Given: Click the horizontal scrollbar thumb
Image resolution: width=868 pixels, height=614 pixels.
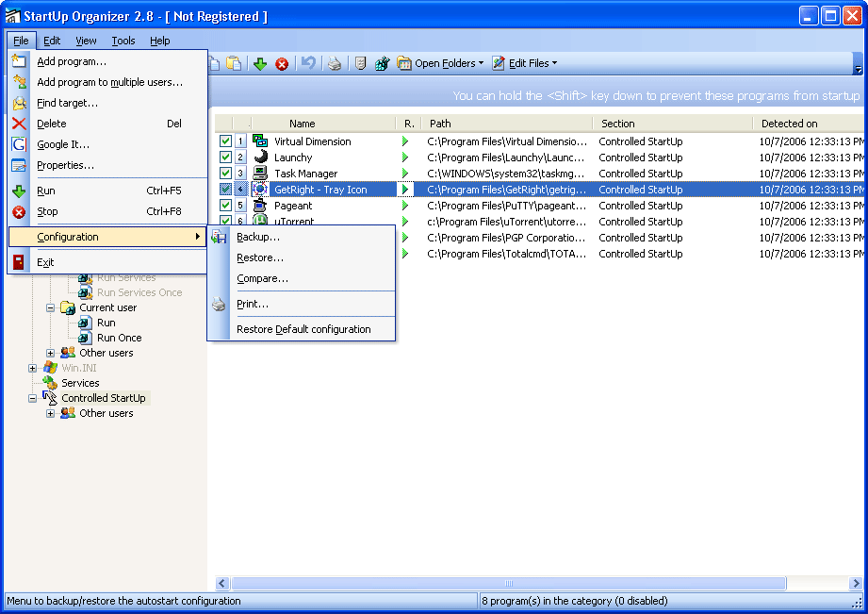Looking at the screenshot, I should 509,583.
